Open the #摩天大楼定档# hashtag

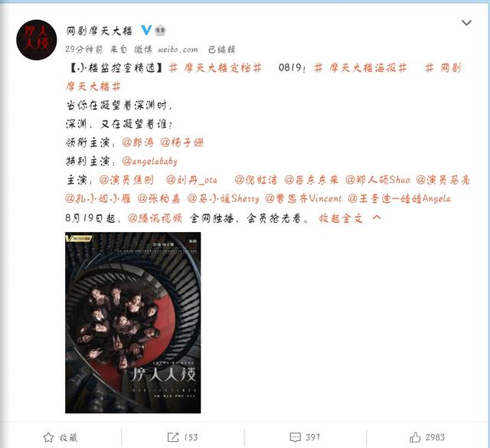coord(215,68)
